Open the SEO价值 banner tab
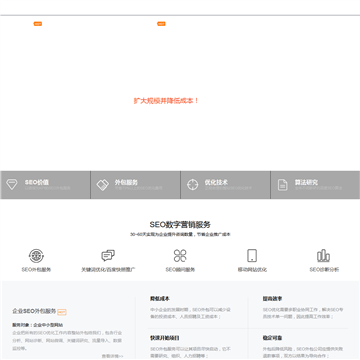 coord(45,185)
